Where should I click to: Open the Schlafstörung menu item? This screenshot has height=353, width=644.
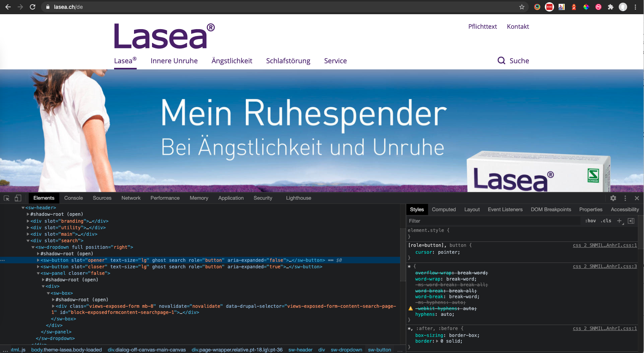[x=288, y=61]
